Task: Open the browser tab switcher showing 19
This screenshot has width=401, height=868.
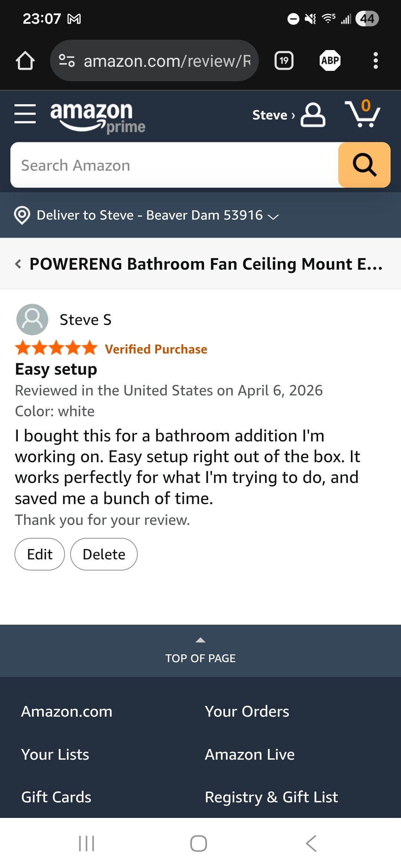Action: (x=284, y=60)
